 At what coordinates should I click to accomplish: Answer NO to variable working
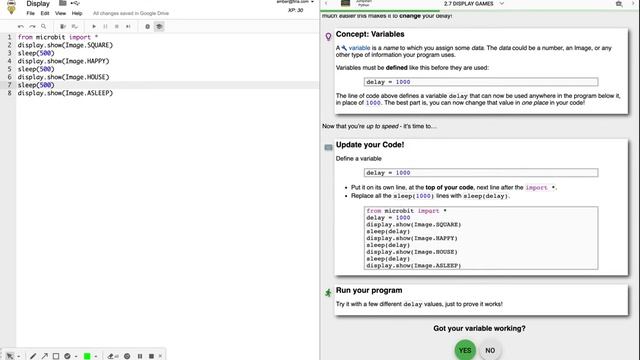pyautogui.click(x=490, y=350)
